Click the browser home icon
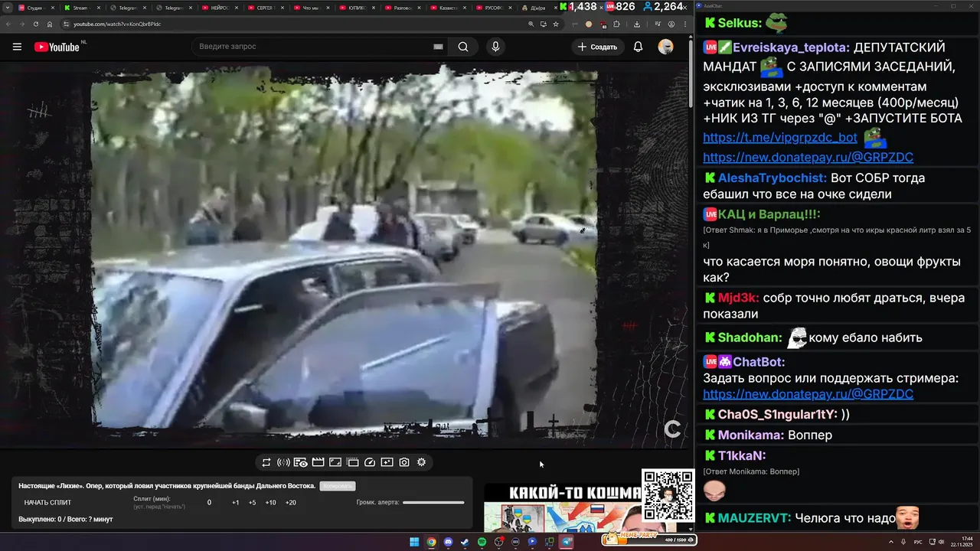 click(x=49, y=24)
